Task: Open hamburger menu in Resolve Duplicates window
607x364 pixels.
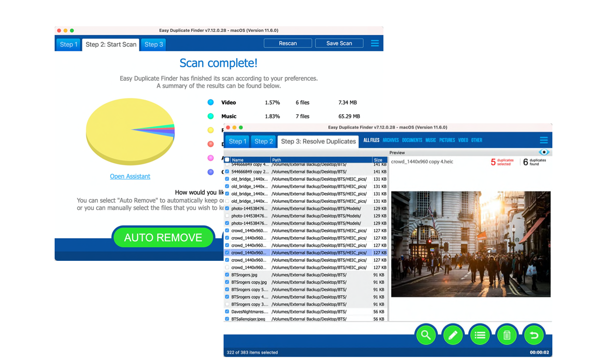Action: coord(544,141)
